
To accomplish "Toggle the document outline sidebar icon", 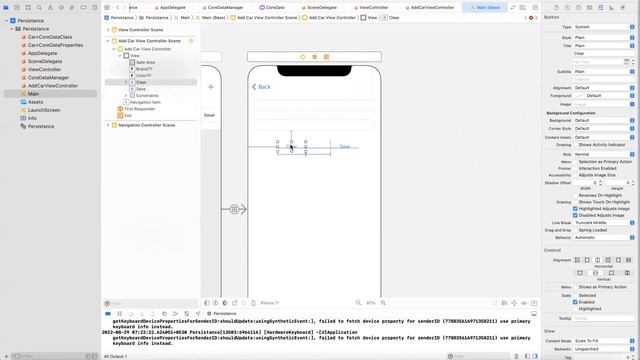I will pyautogui.click(x=207, y=303).
